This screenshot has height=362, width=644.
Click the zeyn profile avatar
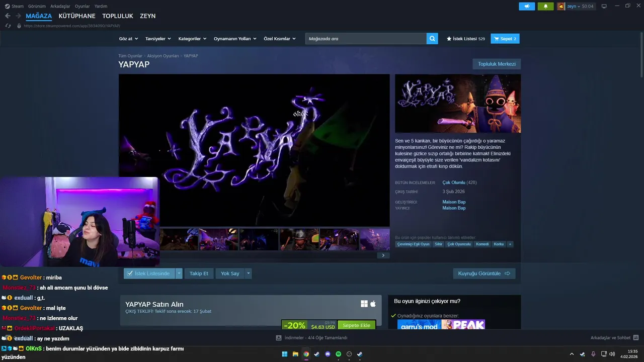[561, 7]
